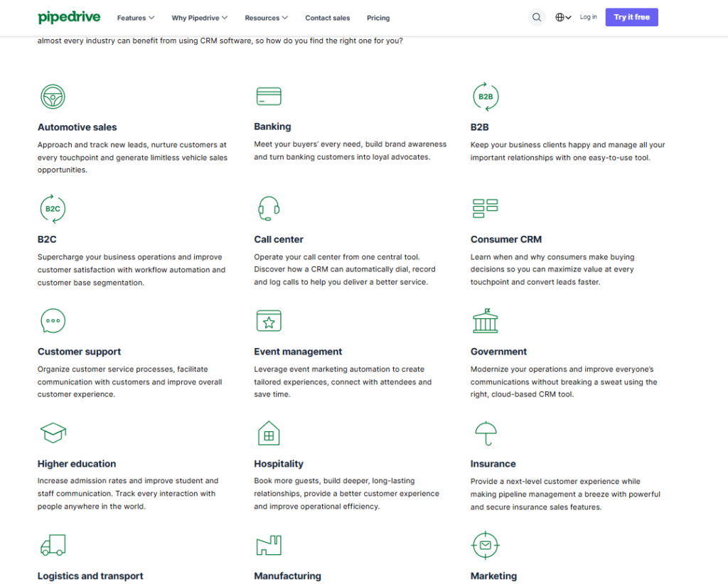This screenshot has width=728, height=584.
Task: Click the Pipedrive logo
Action: click(x=69, y=17)
